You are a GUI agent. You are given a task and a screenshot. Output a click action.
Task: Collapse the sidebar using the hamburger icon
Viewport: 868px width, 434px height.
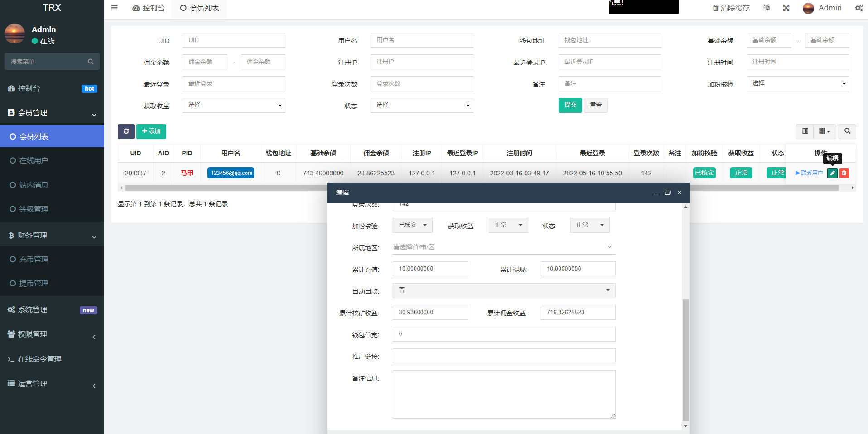[114, 8]
